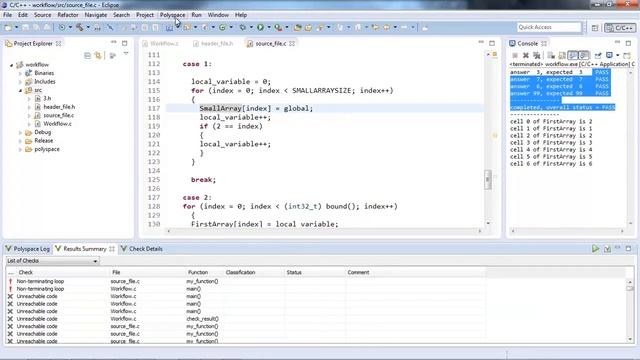The height and width of the screenshot is (360, 640).
Task: Click the Display Selected Console icon
Action: [609, 56]
